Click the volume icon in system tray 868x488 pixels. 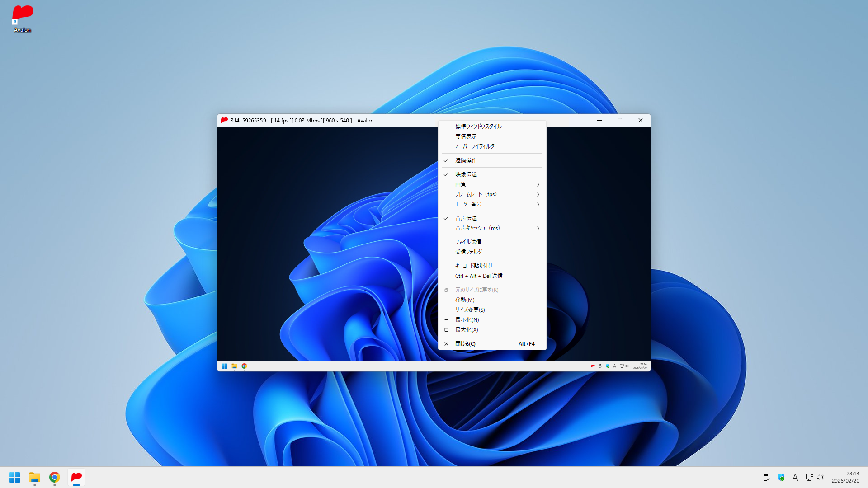tap(820, 477)
